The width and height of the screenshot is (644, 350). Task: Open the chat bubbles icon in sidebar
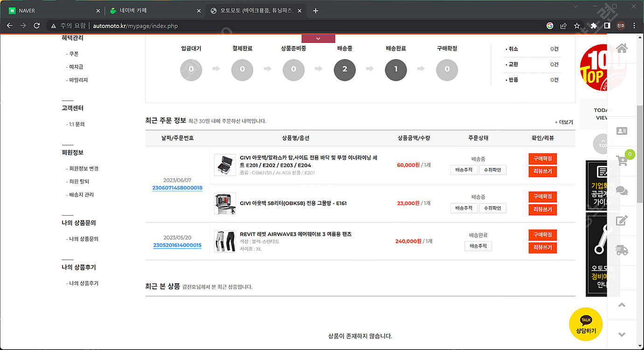(622, 190)
